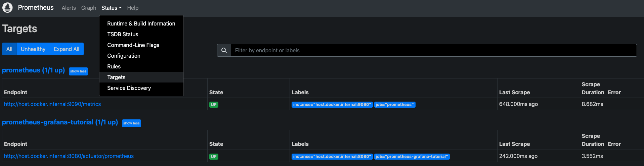Open Runtime & Build Information from menu
This screenshot has height=166, width=644.
click(141, 23)
